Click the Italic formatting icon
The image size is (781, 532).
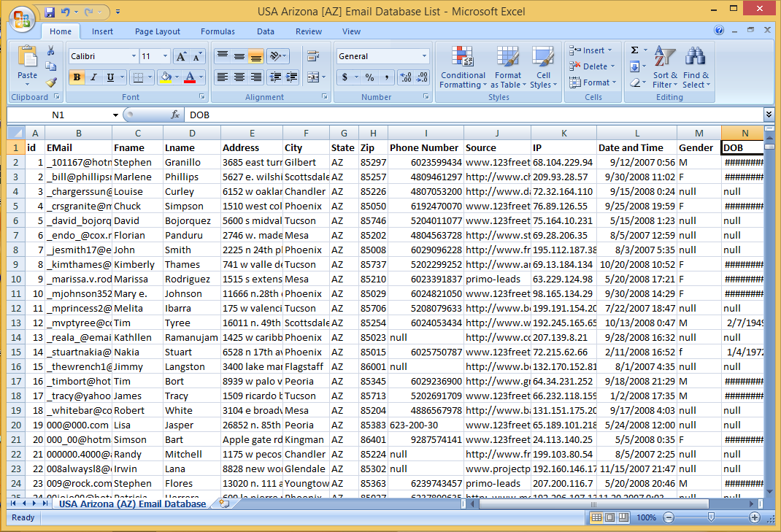(93, 77)
